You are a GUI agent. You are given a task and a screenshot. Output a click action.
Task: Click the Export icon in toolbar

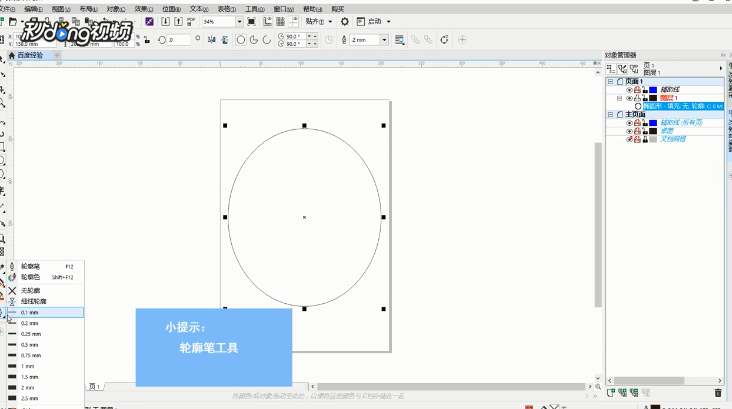178,21
